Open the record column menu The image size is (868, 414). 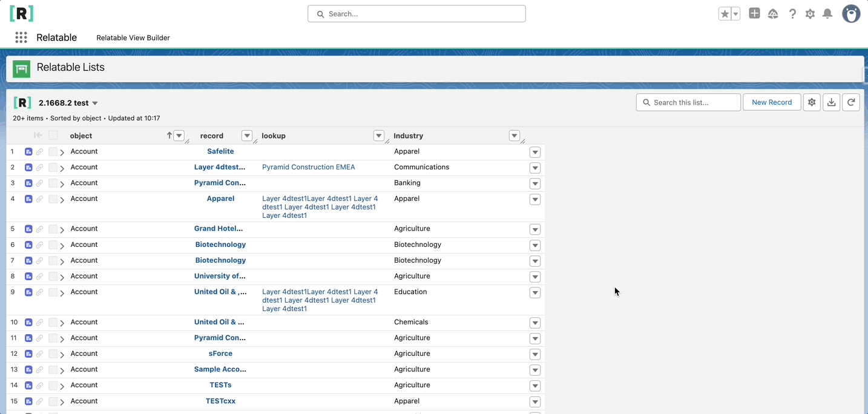[x=247, y=136]
